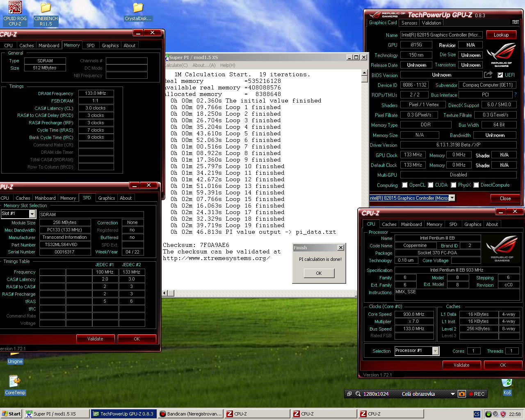
Task: Switch to Bandicam taskbar item
Action: (x=190, y=414)
